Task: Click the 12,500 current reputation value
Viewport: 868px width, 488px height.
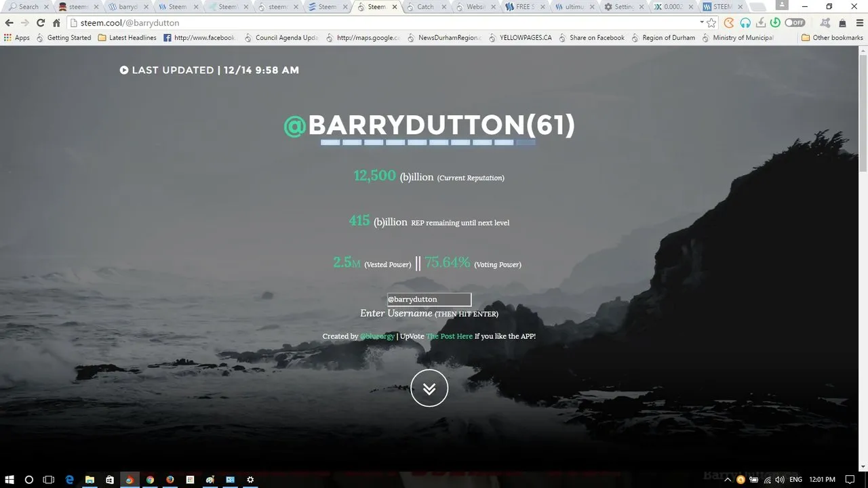Action: (x=374, y=176)
